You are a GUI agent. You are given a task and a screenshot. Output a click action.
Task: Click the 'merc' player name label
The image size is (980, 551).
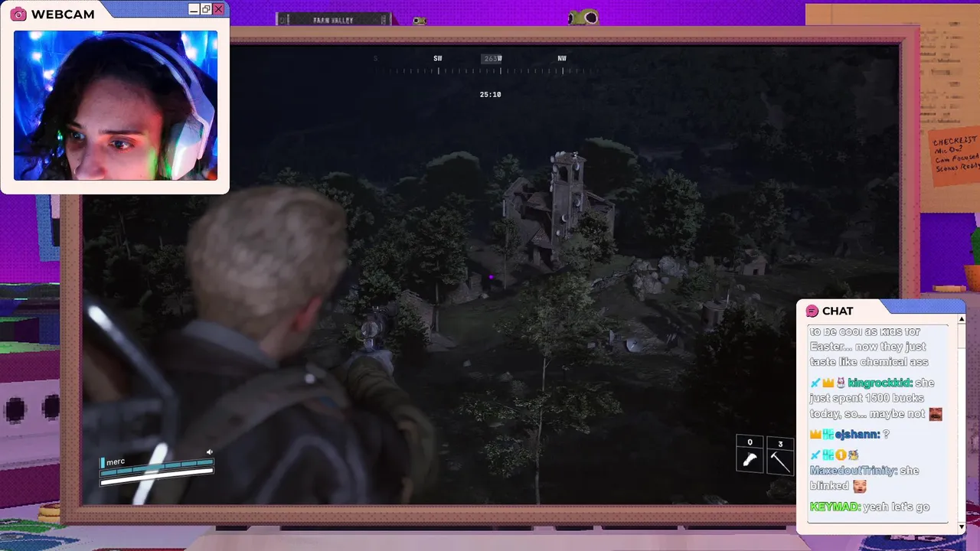click(115, 461)
